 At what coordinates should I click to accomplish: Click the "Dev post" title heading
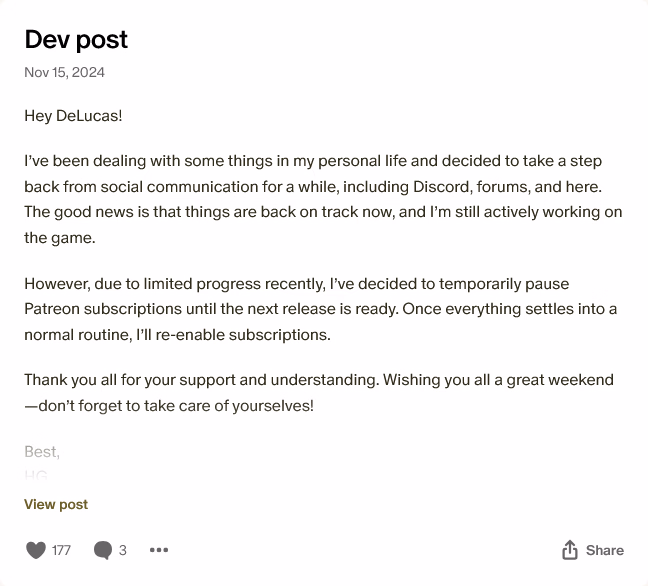[76, 39]
